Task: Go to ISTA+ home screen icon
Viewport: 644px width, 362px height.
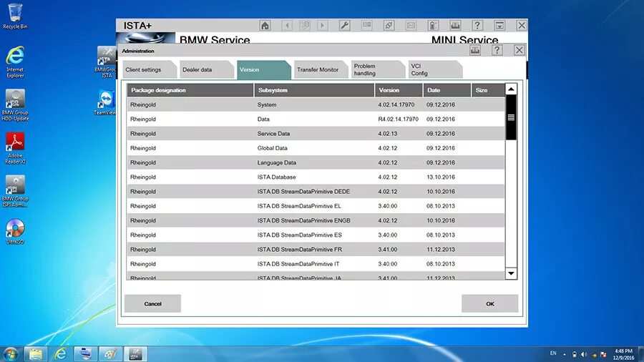Action: click(x=265, y=26)
